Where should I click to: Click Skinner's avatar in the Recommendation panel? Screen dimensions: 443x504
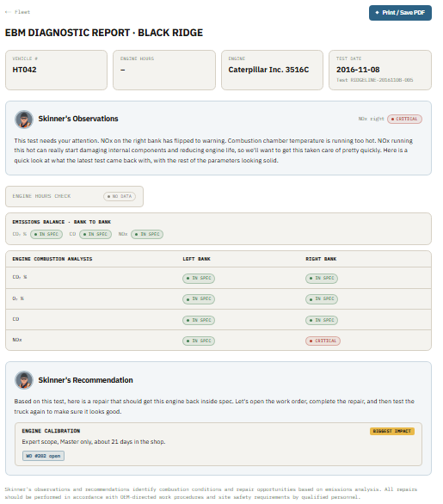click(24, 380)
